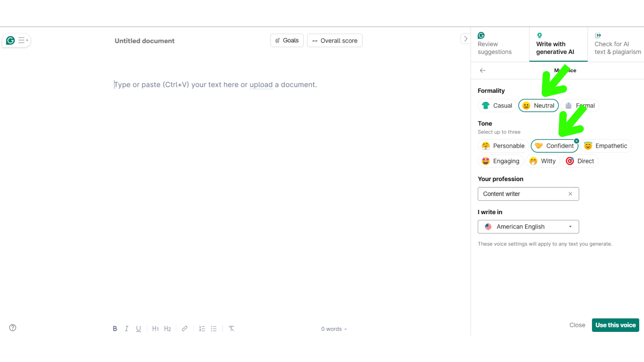Select Formal formality
This screenshot has height=362, width=644.
(580, 105)
